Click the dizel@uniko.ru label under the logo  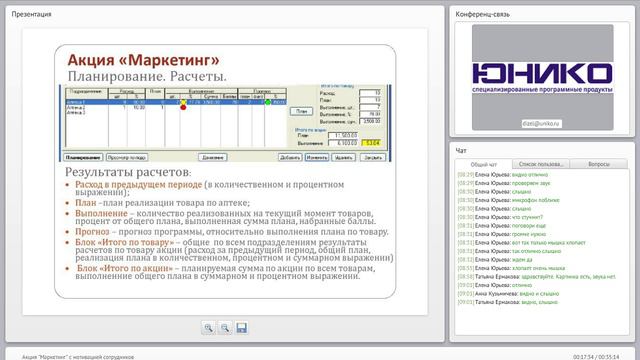click(x=542, y=123)
